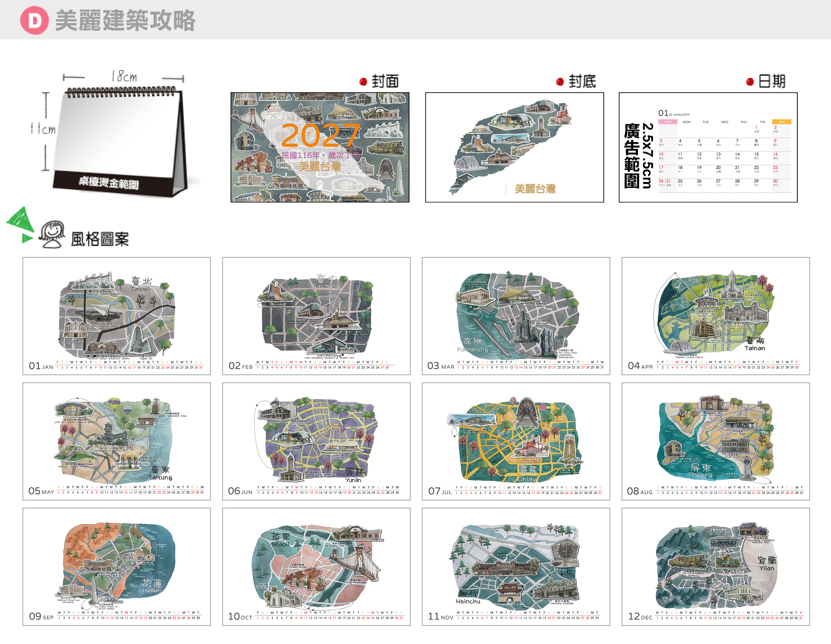Click the 廣告範圍 2.5x7.5cm vertical text
This screenshot has height=644, width=831.
pyautogui.click(x=639, y=156)
